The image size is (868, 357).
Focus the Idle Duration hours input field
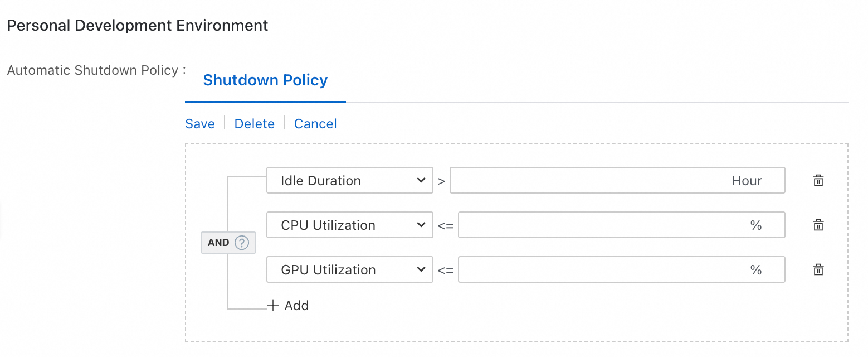coord(585,181)
